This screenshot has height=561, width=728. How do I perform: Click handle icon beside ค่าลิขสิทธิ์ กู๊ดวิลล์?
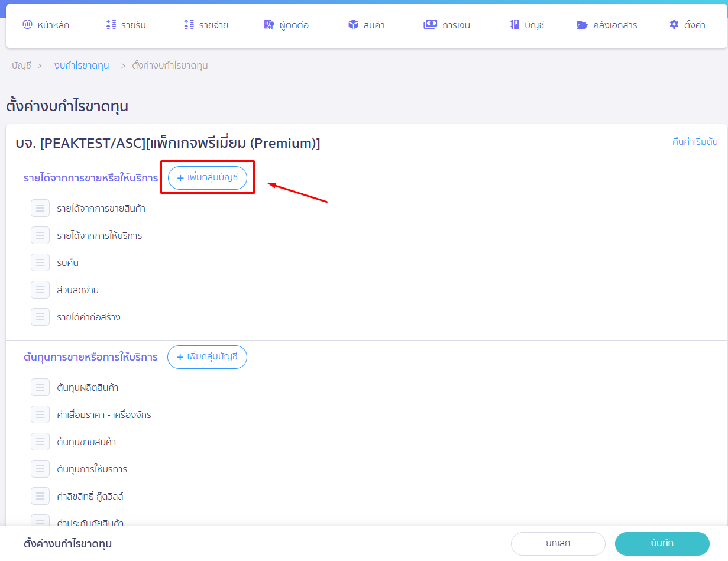click(40, 496)
